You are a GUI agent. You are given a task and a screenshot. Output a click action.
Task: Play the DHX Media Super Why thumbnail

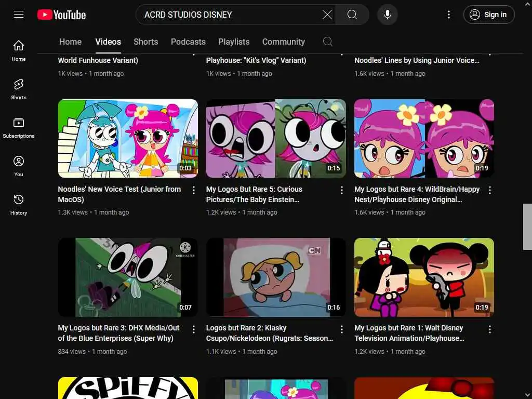coord(128,277)
